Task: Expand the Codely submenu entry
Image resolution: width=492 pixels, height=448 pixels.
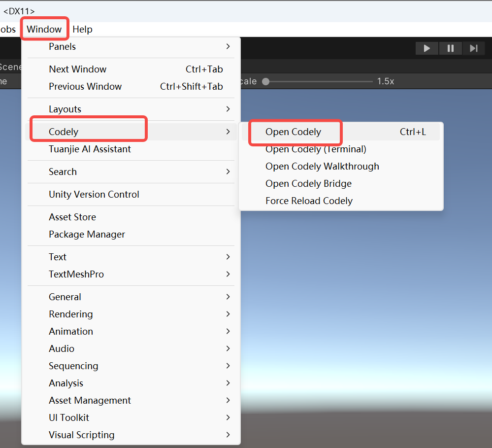Action: pos(131,132)
